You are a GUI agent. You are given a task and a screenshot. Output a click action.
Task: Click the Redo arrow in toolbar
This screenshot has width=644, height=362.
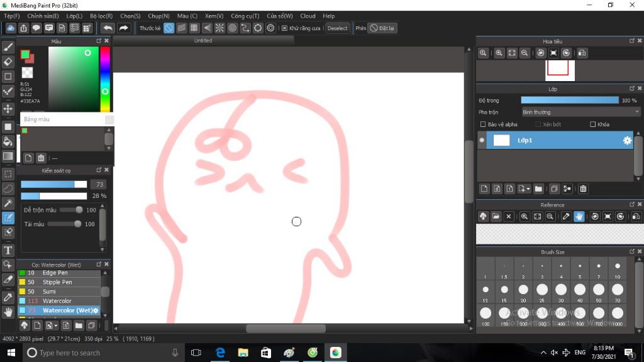click(x=123, y=28)
